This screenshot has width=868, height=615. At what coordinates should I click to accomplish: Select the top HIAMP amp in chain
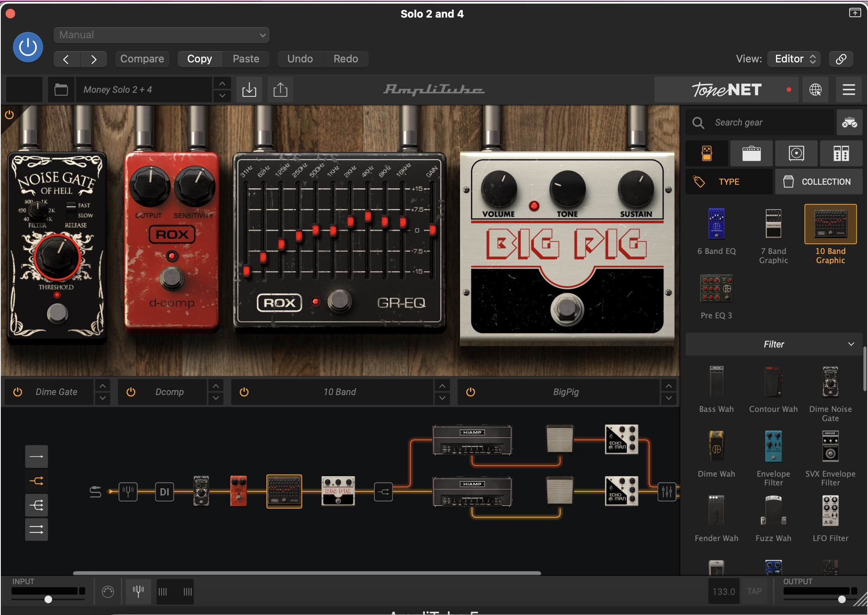[472, 440]
